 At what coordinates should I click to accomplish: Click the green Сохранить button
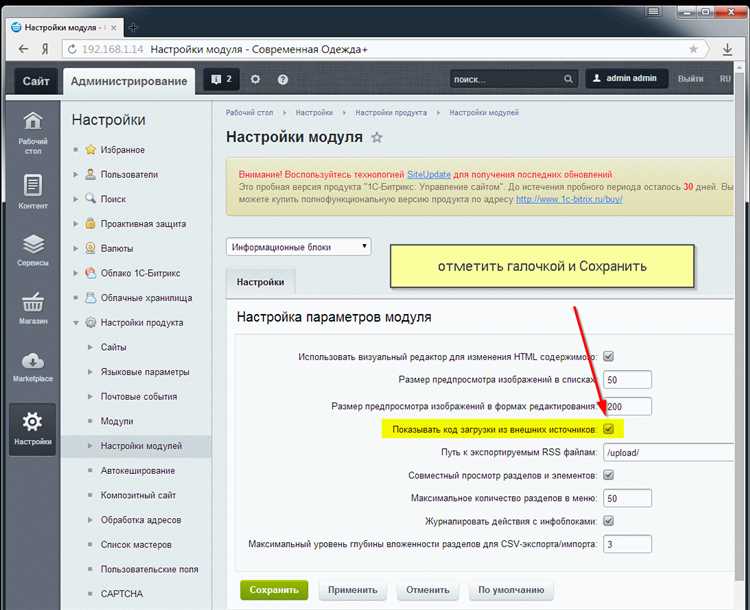pos(274,590)
